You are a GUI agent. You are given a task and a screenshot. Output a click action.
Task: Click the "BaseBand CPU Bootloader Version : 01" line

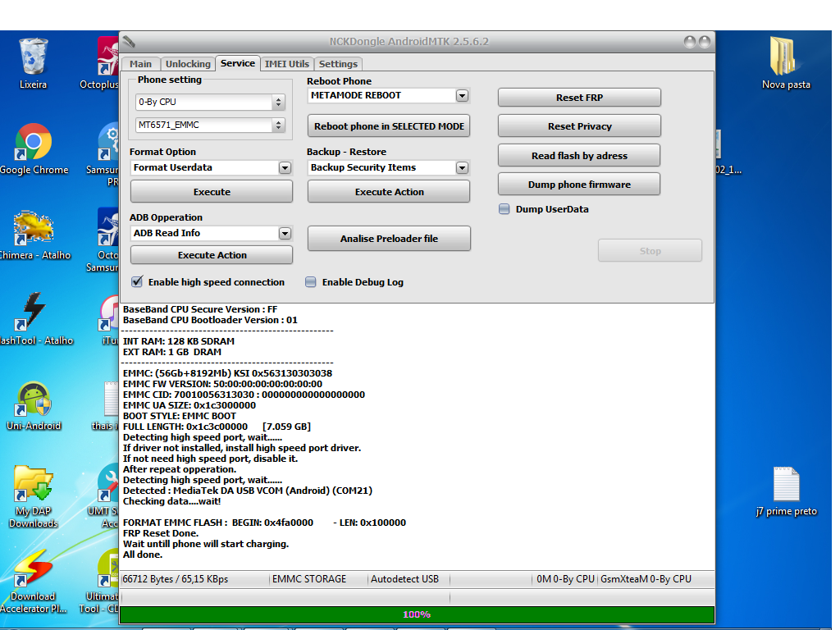point(210,320)
